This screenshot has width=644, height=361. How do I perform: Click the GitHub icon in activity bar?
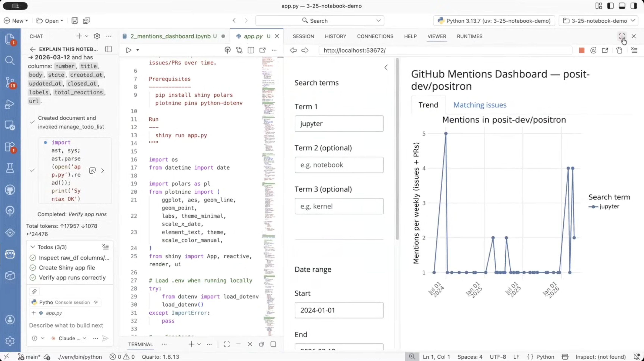[x=10, y=190]
